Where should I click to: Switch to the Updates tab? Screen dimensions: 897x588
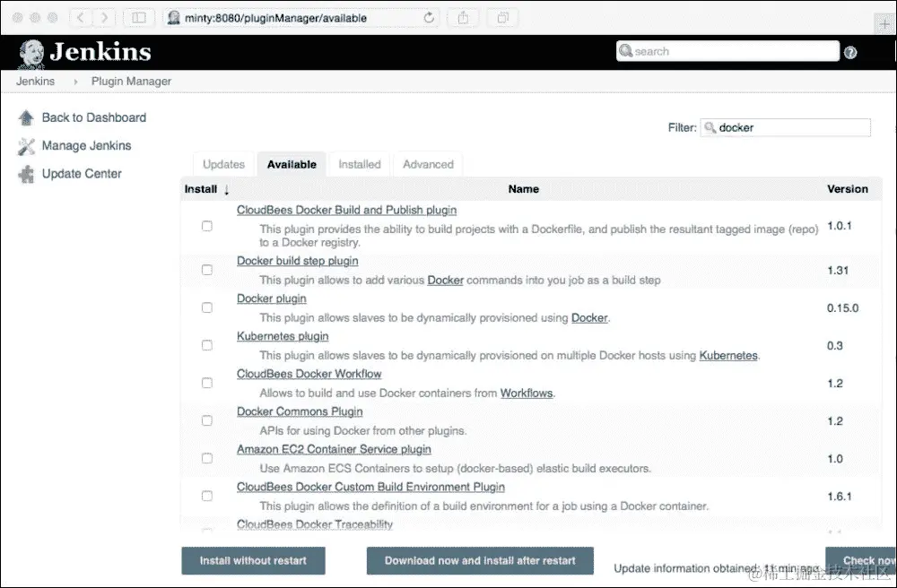(x=223, y=165)
